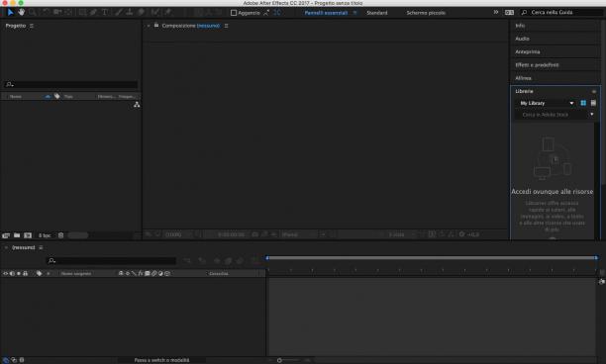Toggle the lock column switch in timeline
This screenshot has width=606, height=364.
(x=25, y=273)
